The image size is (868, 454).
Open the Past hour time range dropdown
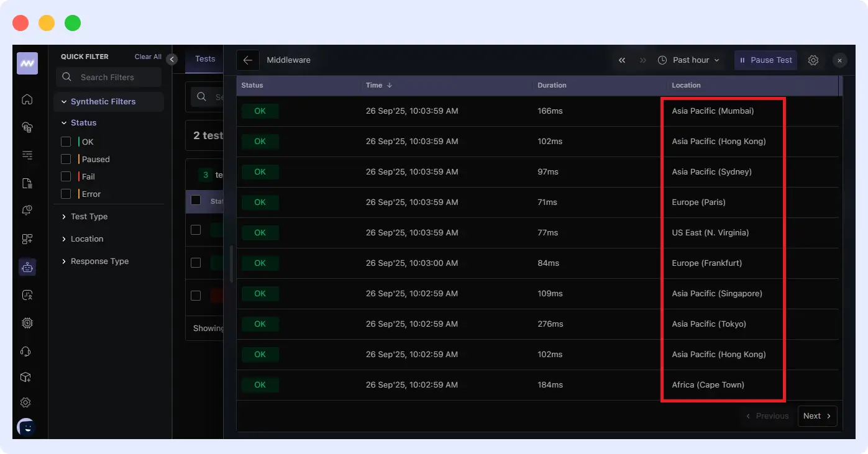(x=689, y=60)
